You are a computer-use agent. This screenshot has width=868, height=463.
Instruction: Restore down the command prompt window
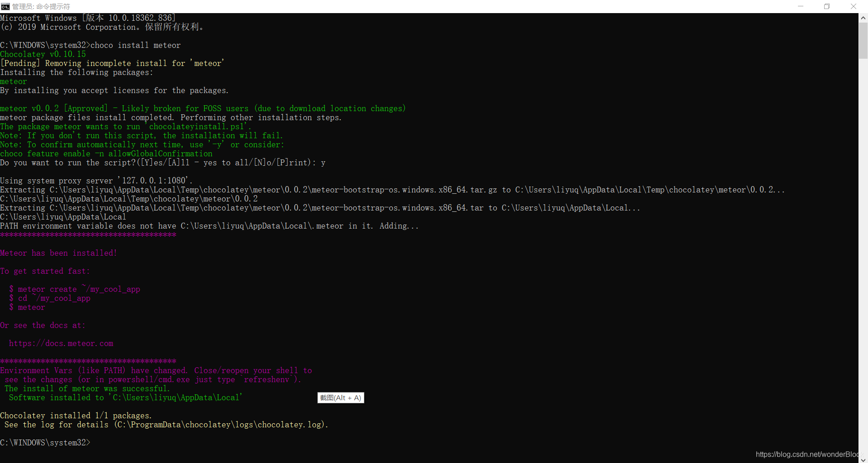827,6
